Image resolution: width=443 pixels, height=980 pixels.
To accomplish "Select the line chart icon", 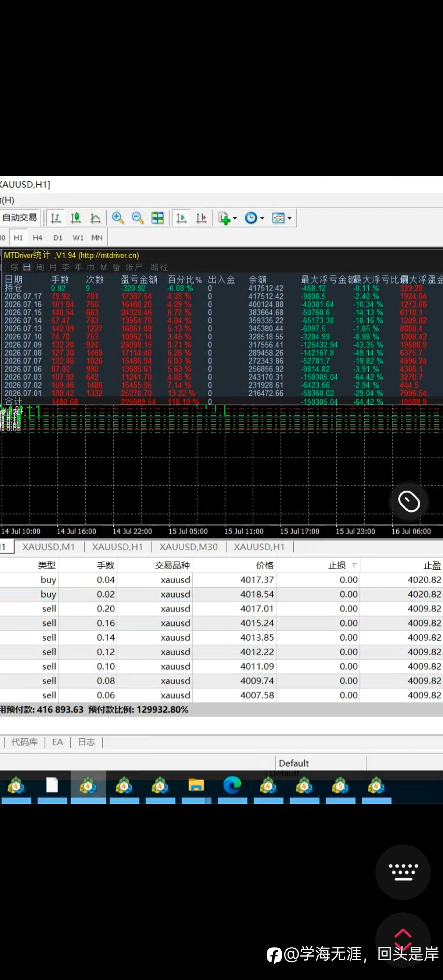I will (x=95, y=218).
